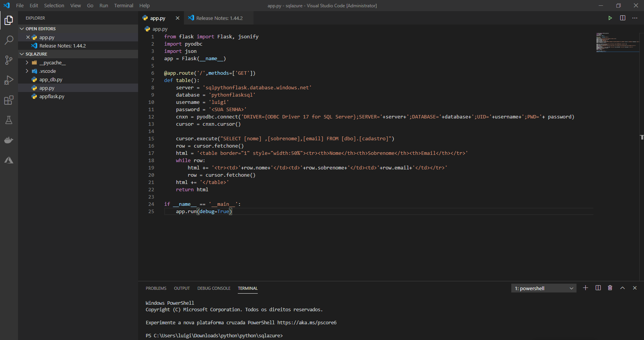Open the Extensions view
Screen dimensions: 644x340
tap(9, 100)
